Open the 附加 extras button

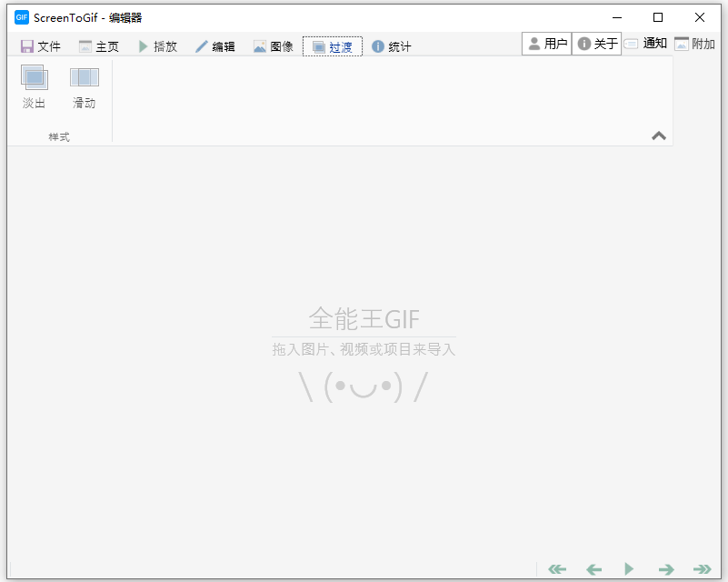pyautogui.click(x=694, y=44)
